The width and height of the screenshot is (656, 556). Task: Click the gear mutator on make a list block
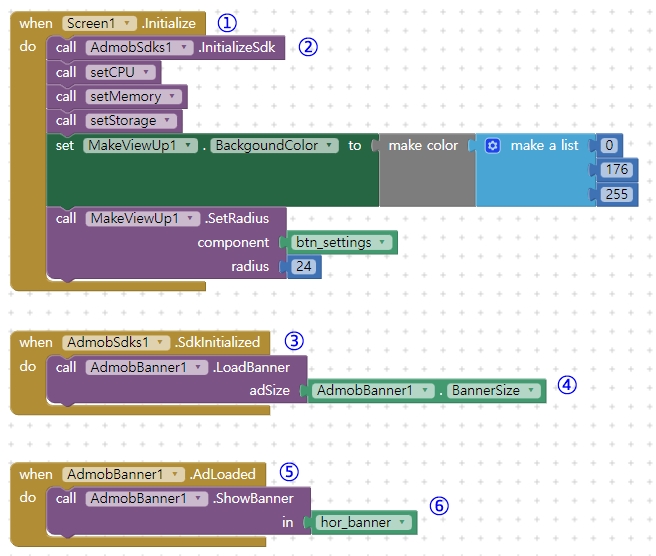(492, 146)
